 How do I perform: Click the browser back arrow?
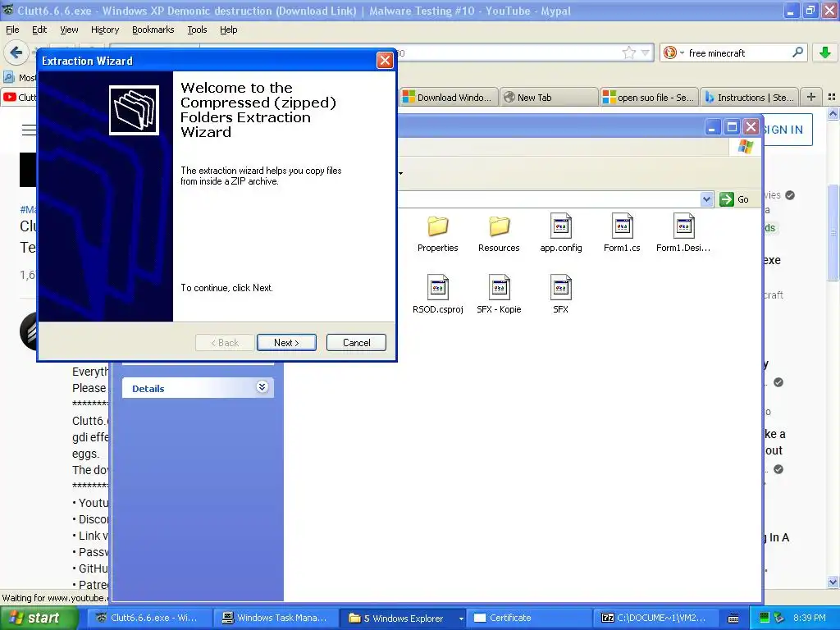[16, 52]
